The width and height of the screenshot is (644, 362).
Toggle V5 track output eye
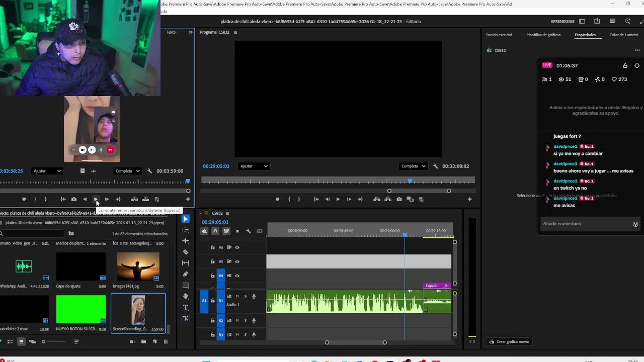click(x=237, y=261)
